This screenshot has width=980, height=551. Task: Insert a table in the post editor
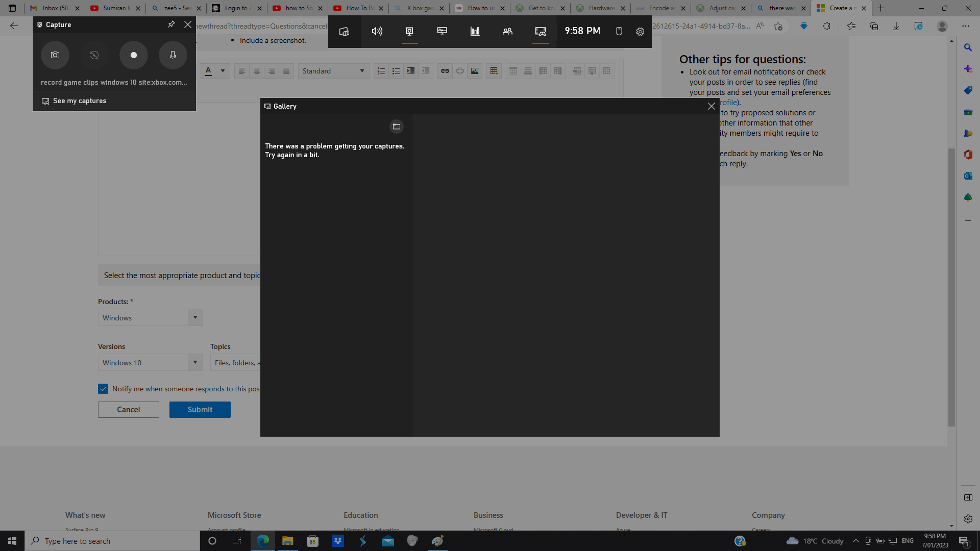[494, 71]
